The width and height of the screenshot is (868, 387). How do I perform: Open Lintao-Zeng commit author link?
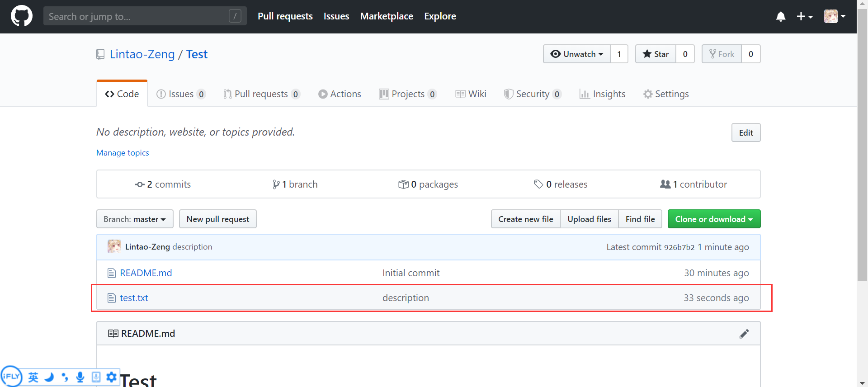[147, 247]
